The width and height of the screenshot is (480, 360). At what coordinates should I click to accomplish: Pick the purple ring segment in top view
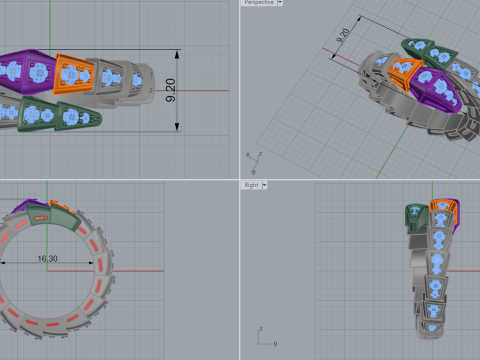click(27, 71)
